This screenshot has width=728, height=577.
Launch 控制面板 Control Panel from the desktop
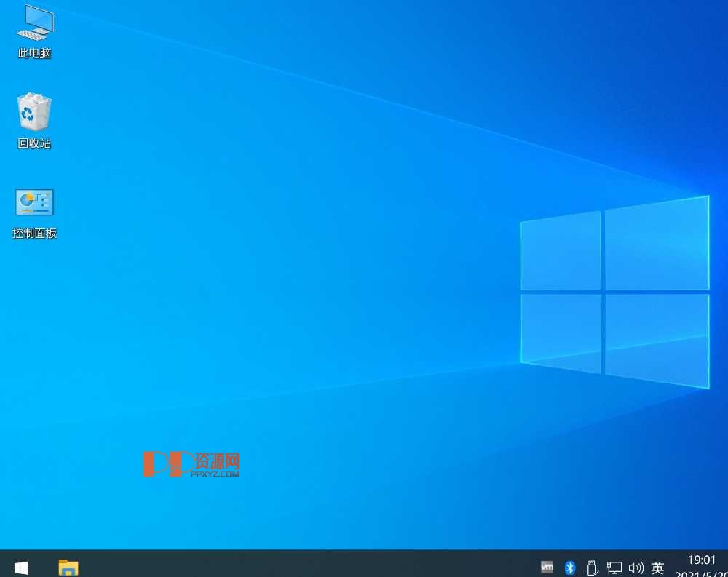pyautogui.click(x=33, y=202)
